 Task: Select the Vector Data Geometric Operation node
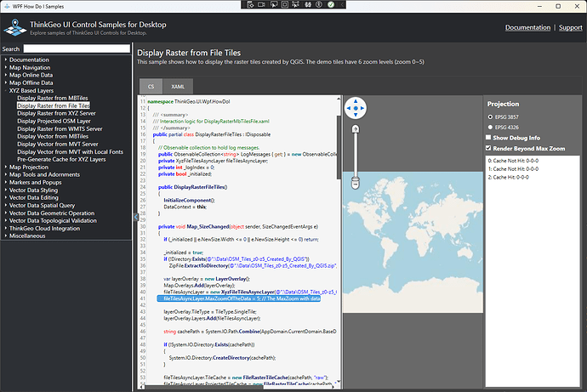pos(52,213)
